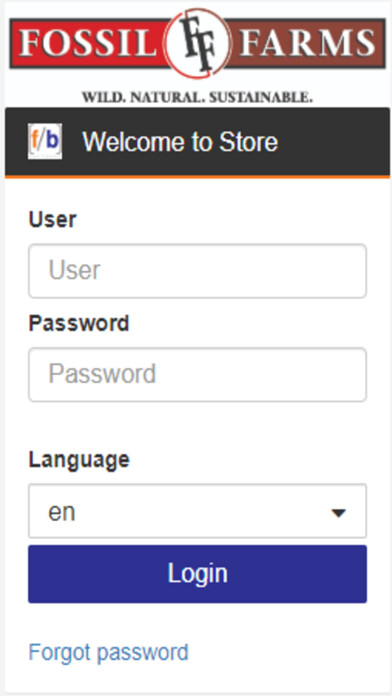Click the red FOSSIL part of the logo
Screen dimensions: 392x696
coord(87,43)
